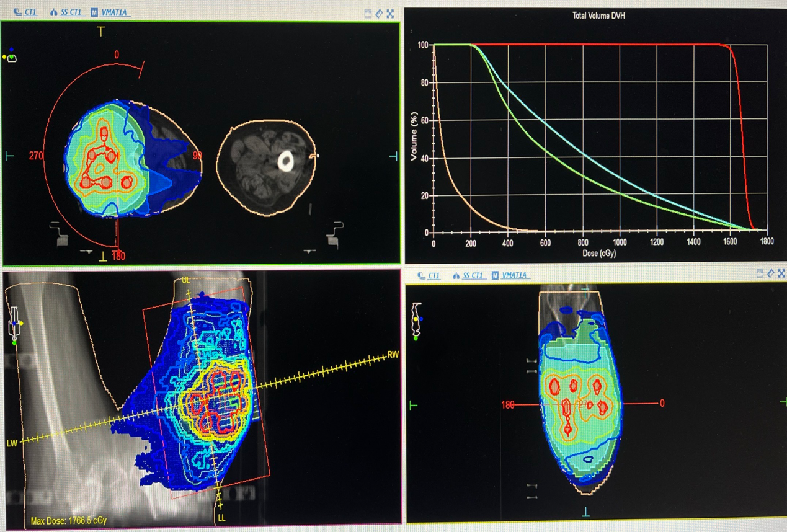Select the VMAT1A plan link in top-left viewport

pos(116,12)
